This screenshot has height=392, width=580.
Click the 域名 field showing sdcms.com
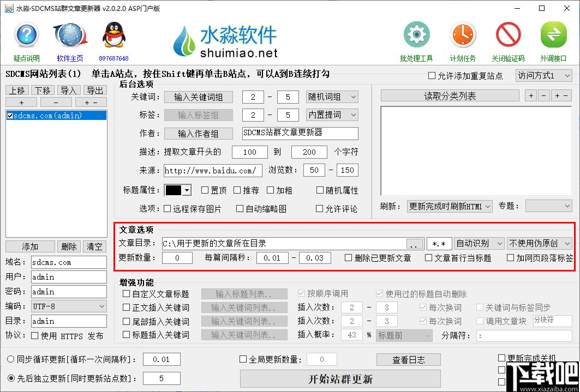[x=68, y=262]
